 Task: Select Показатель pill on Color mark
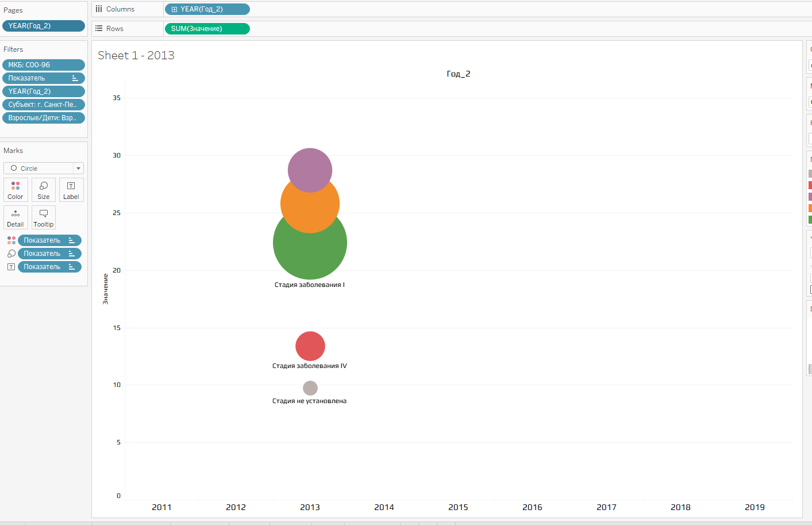coord(49,240)
